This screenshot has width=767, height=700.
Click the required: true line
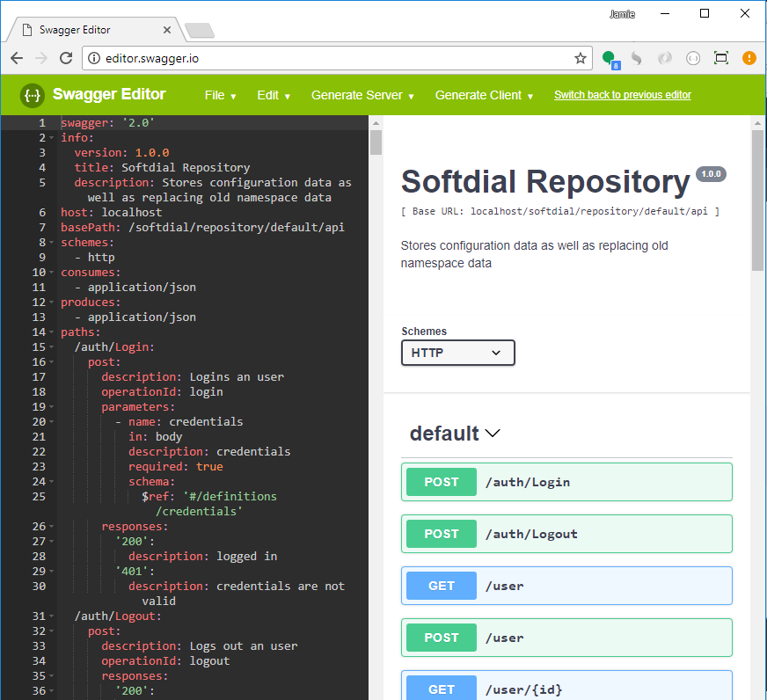point(176,467)
